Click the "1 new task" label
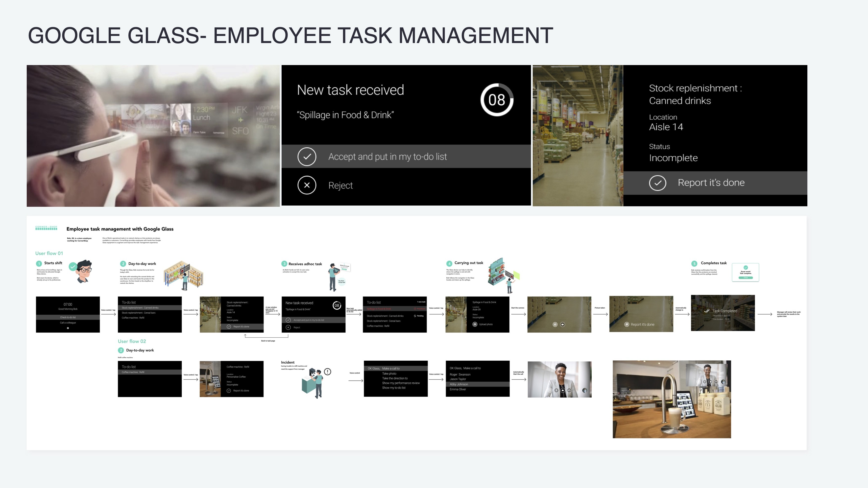 (x=421, y=302)
